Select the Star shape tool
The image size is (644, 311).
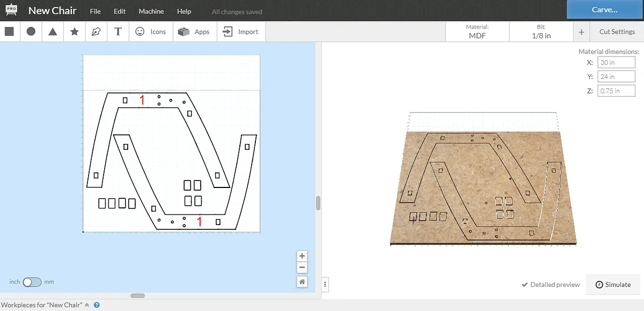(75, 32)
